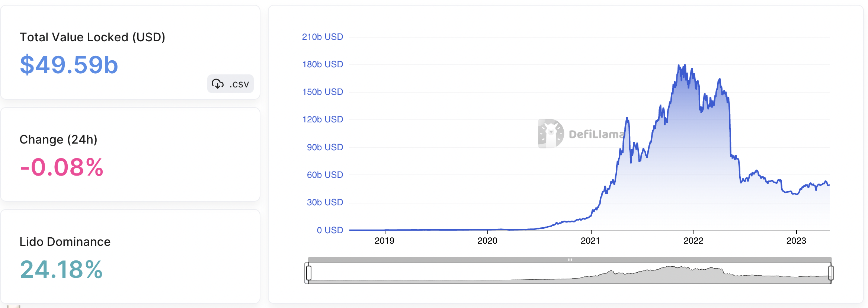Click the cloud download icon
The image size is (868, 308).
218,84
